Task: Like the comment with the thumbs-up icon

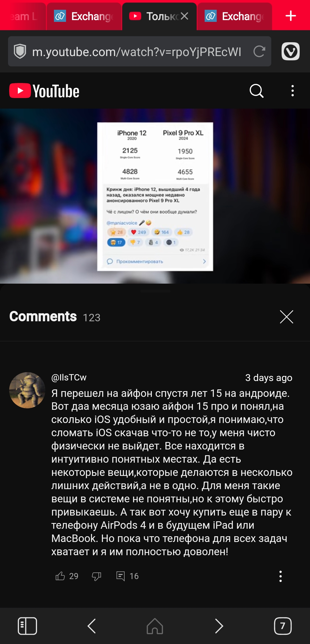Action: click(60, 576)
